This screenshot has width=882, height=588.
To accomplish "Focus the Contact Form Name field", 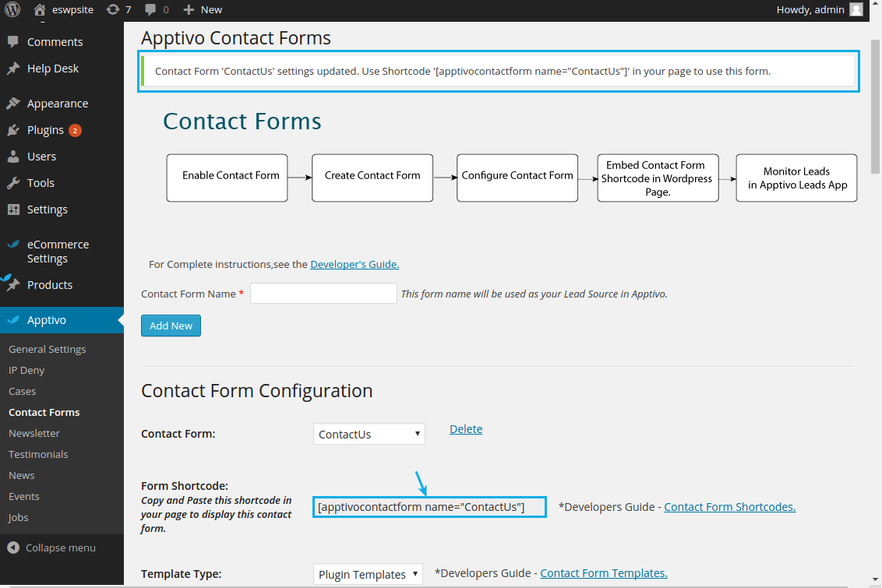I will point(323,294).
